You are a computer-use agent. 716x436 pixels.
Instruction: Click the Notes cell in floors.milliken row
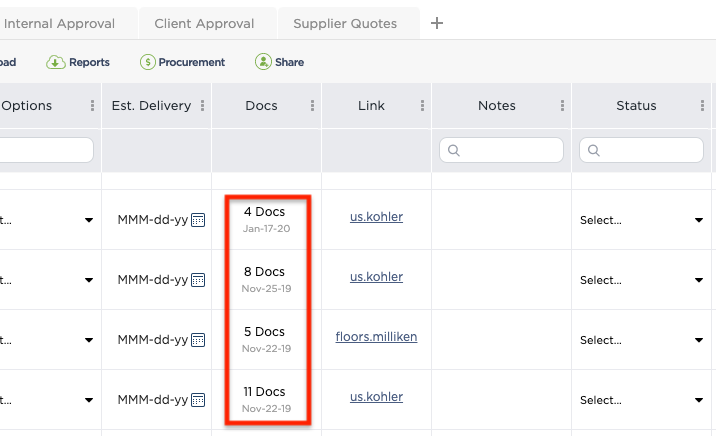[501, 340]
